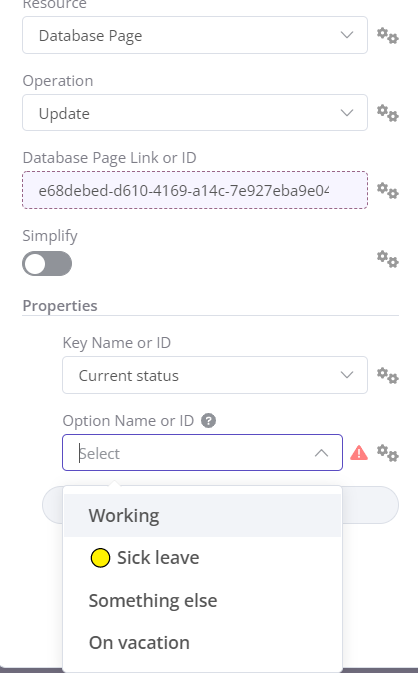This screenshot has height=673, width=418.
Task: Collapse the Option Name select chevron
Action: [321, 453]
